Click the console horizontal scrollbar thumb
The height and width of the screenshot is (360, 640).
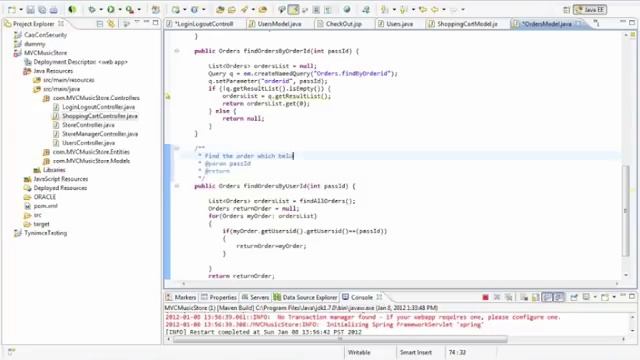pos(340,339)
